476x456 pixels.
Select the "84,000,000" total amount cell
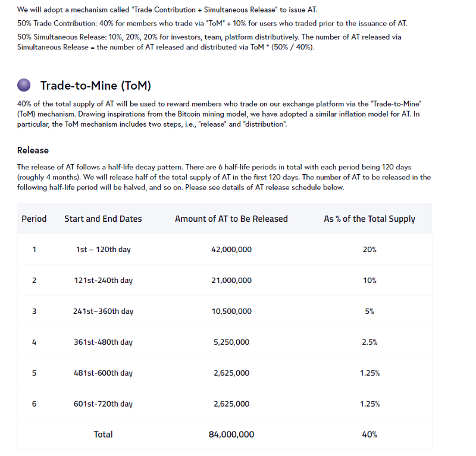pyautogui.click(x=231, y=435)
